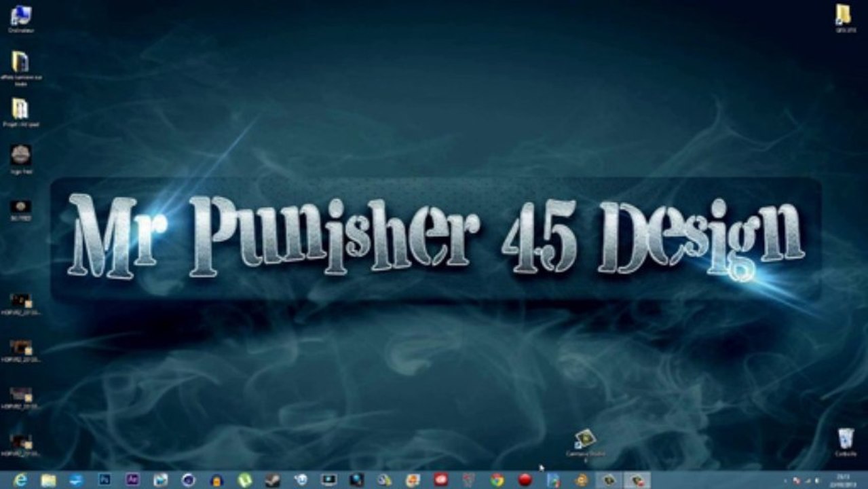Open Internet Explorer from the taskbar
868x489 pixels.
(x=20, y=480)
